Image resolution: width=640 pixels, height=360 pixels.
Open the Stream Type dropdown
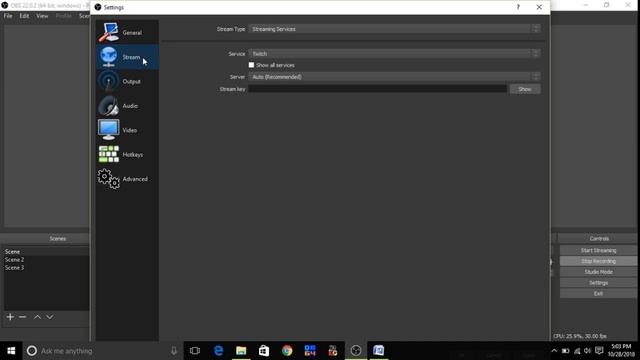click(395, 29)
